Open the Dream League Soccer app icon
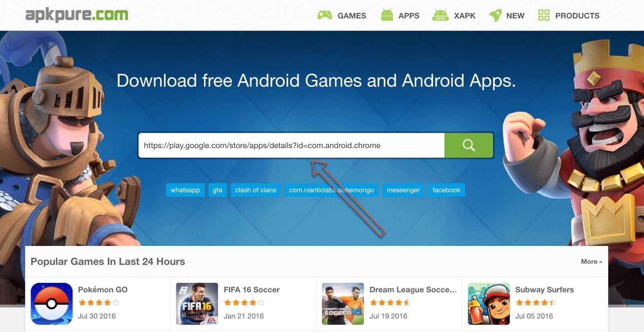Viewport: 644px width, 332px height. click(x=343, y=303)
